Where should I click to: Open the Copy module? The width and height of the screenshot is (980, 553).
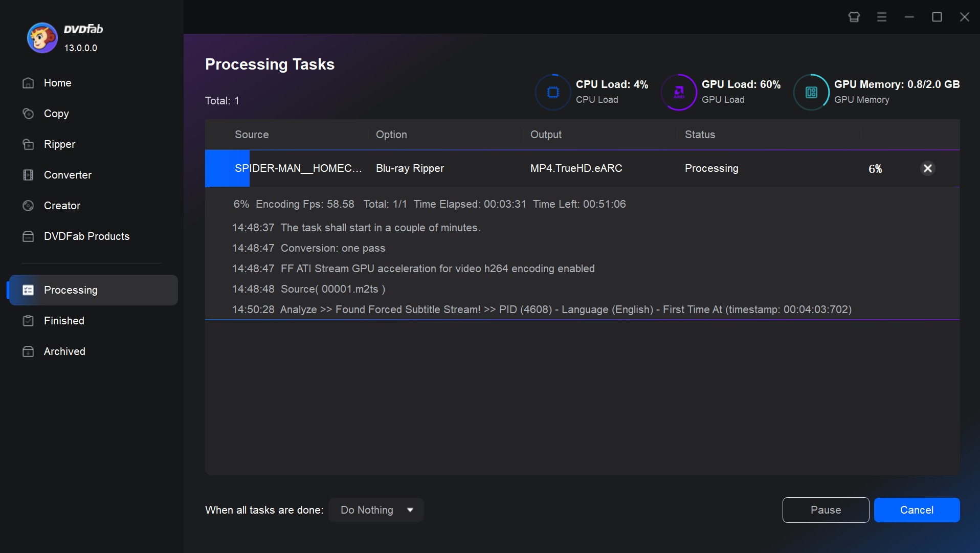point(56,114)
